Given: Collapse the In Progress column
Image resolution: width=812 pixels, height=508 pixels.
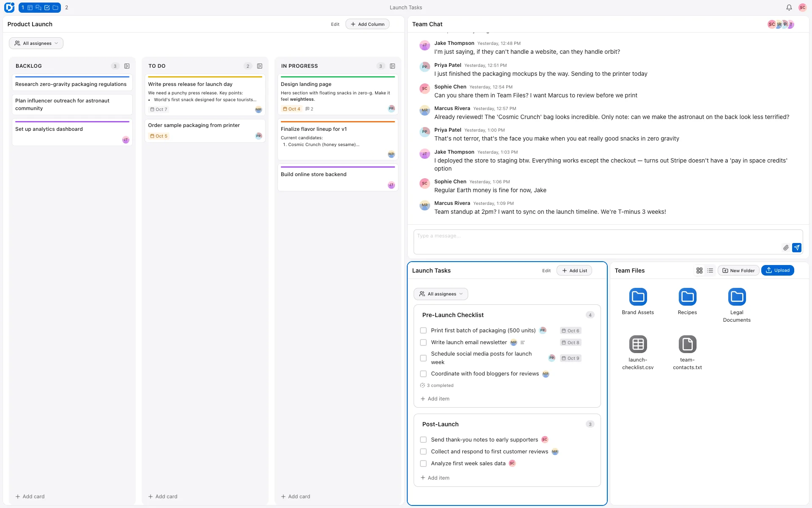Looking at the screenshot, I should [392, 66].
